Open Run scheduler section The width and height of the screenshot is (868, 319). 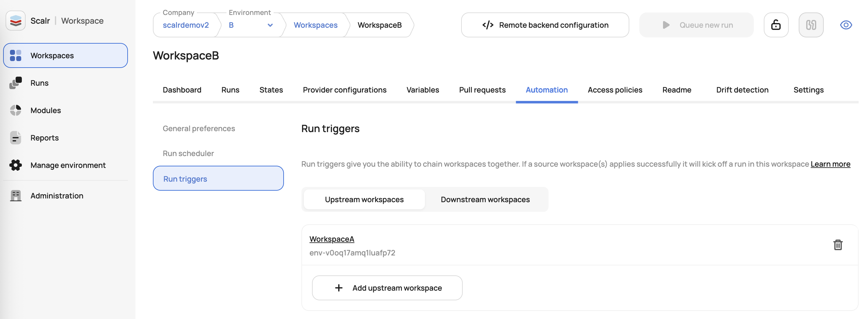188,154
